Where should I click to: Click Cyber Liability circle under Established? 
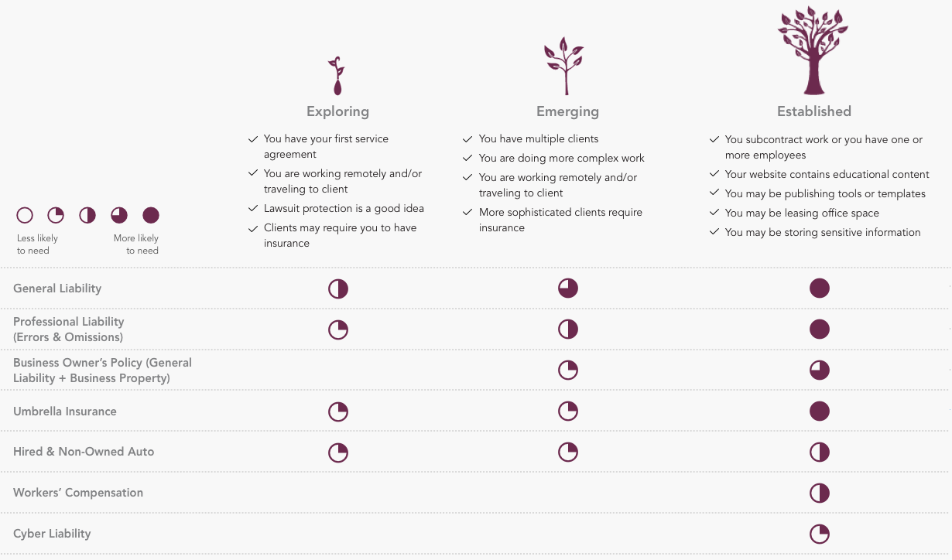820,534
